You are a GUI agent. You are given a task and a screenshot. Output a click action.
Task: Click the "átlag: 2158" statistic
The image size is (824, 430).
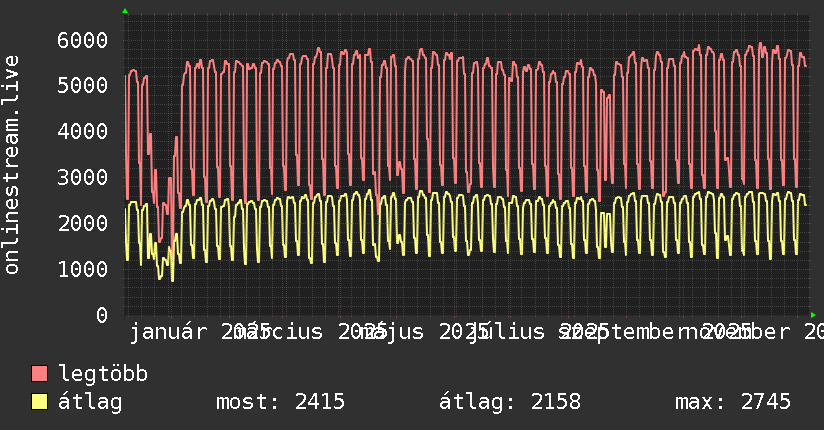pyautogui.click(x=510, y=402)
